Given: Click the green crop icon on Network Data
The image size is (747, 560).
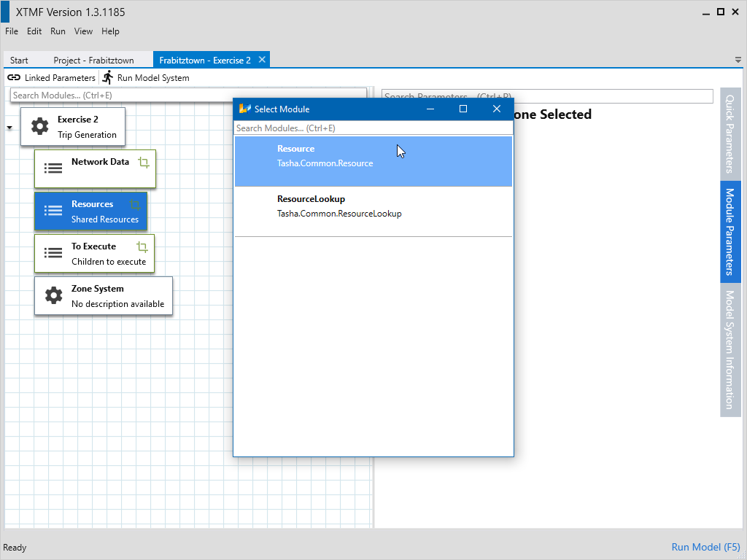Looking at the screenshot, I should point(144,163).
